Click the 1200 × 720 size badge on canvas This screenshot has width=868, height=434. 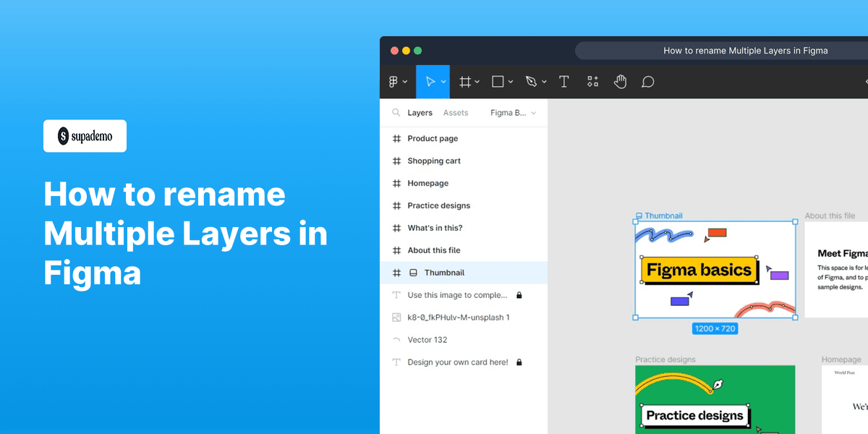click(715, 328)
